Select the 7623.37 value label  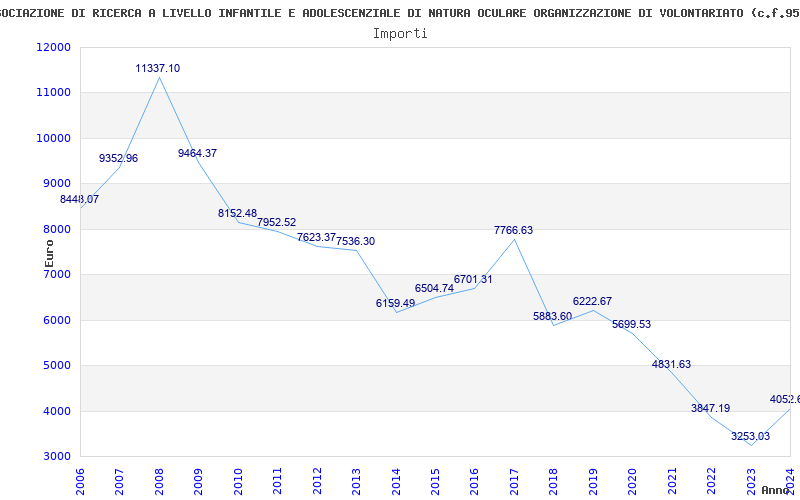tap(316, 237)
